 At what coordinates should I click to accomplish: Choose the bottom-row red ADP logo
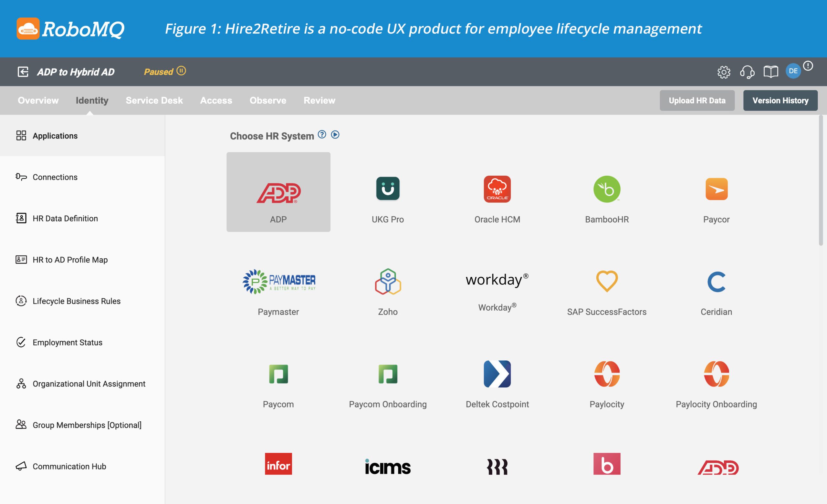click(718, 468)
